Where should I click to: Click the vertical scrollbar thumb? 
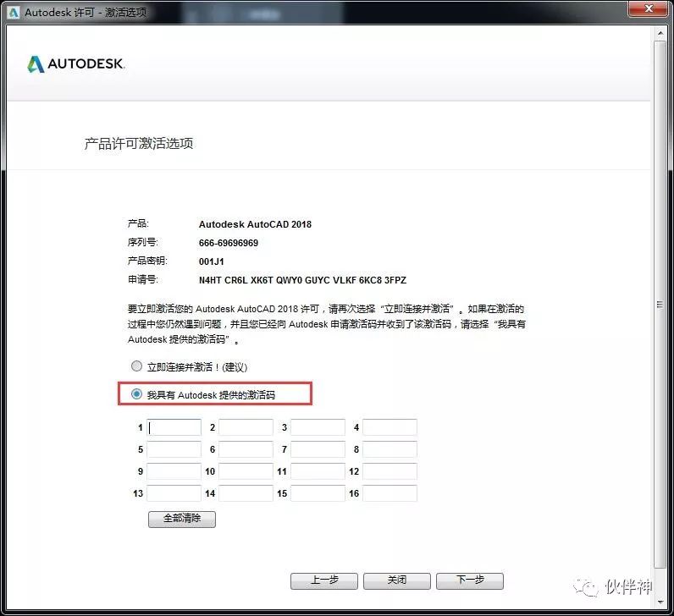point(660,305)
